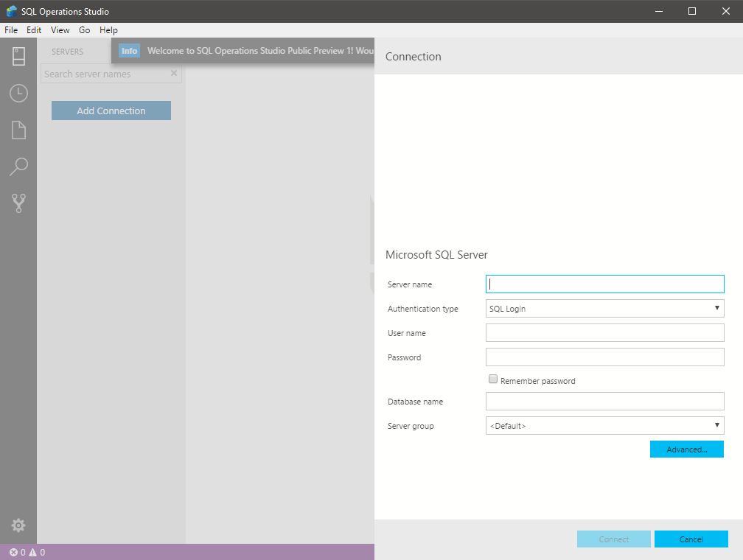Click the warnings triangle icon in status bar
This screenshot has width=743, height=560.
click(x=32, y=552)
